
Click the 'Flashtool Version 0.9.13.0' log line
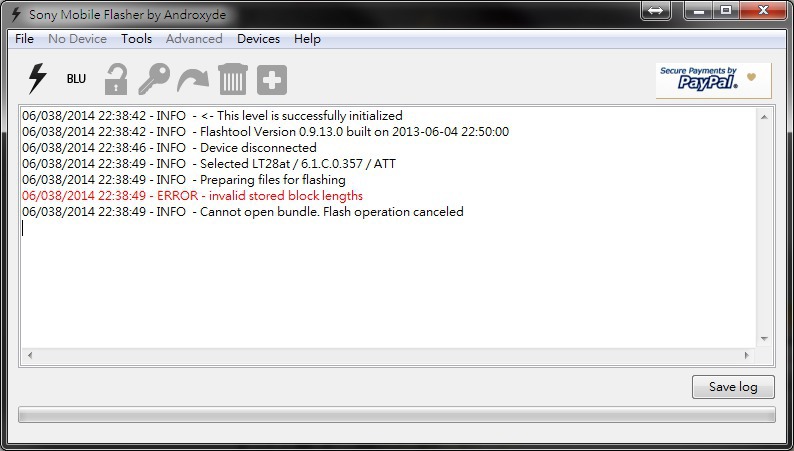265,132
